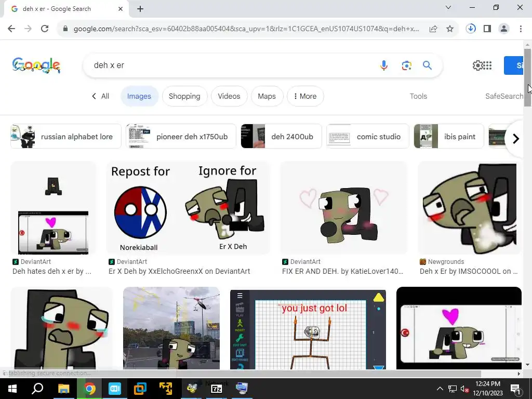Select the 'deh 2400ub' chip
The height and width of the screenshot is (399, 532).
pos(281,136)
